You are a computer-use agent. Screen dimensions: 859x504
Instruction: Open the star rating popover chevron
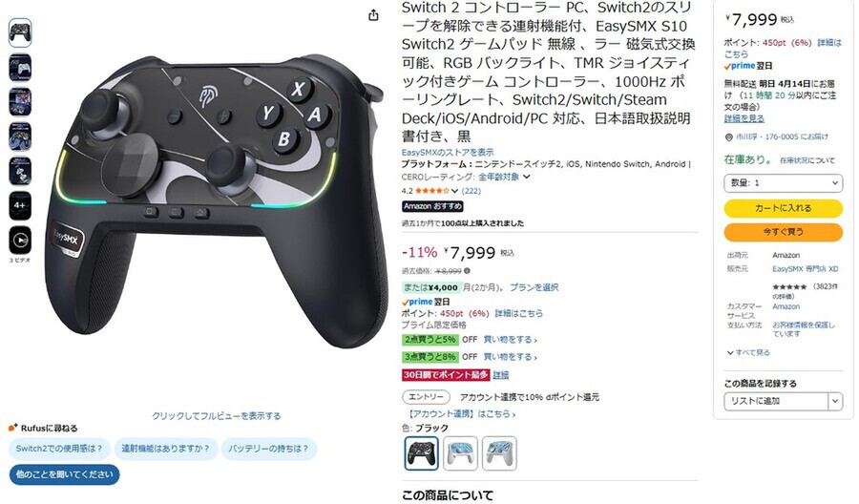pos(454,191)
